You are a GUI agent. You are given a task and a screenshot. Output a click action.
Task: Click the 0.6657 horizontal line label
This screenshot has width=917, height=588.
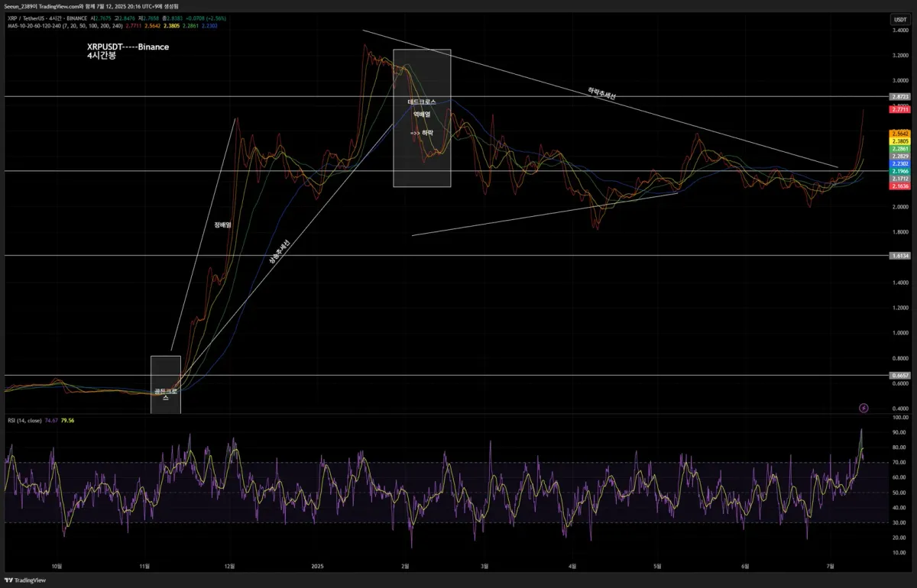[x=899, y=376]
